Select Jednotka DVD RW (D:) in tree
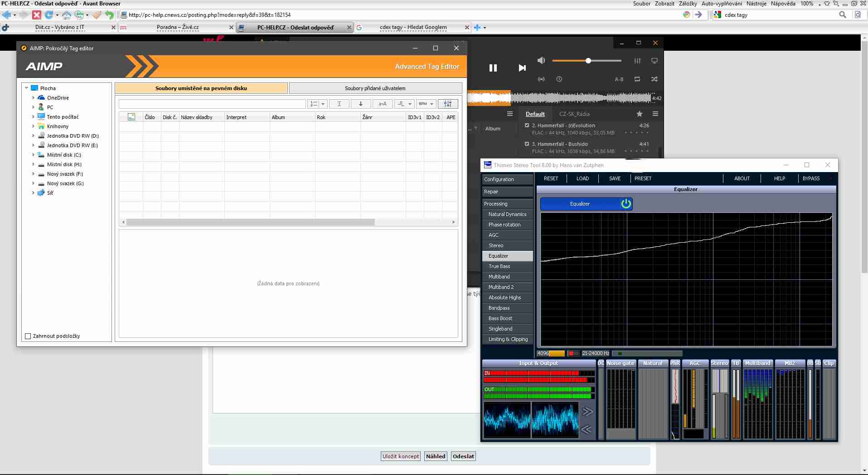The height and width of the screenshot is (475, 868). click(73, 136)
